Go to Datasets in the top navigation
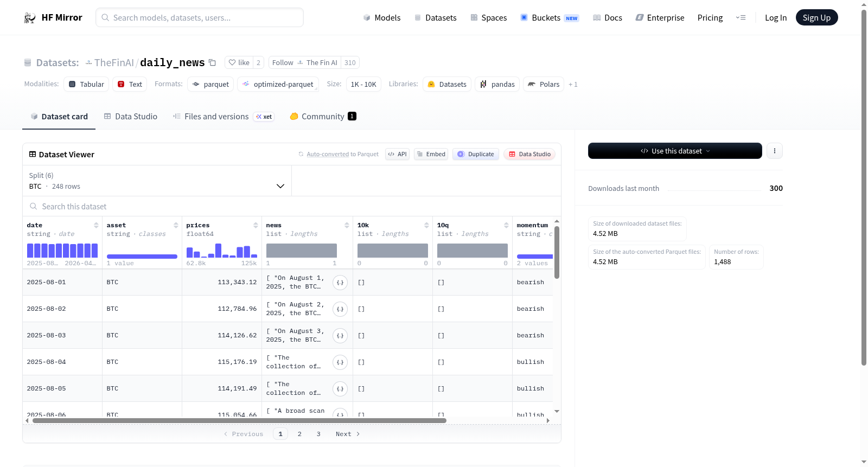The width and height of the screenshot is (868, 467). point(436,18)
